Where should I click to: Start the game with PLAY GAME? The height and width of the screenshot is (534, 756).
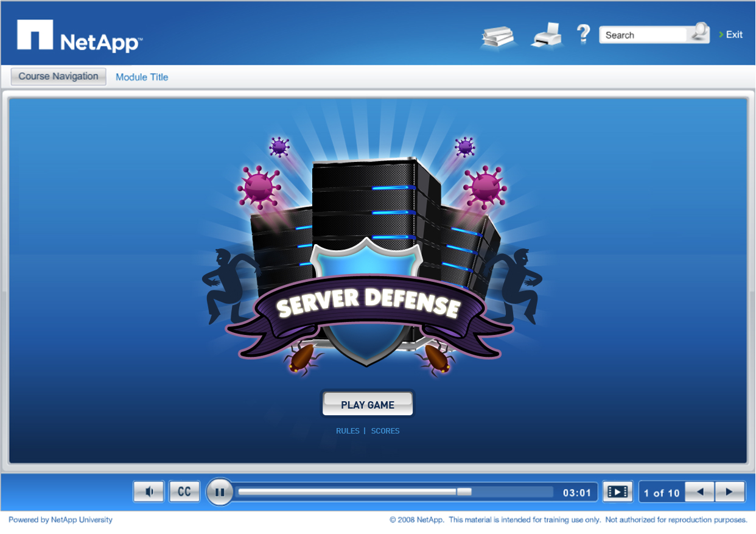[368, 404]
